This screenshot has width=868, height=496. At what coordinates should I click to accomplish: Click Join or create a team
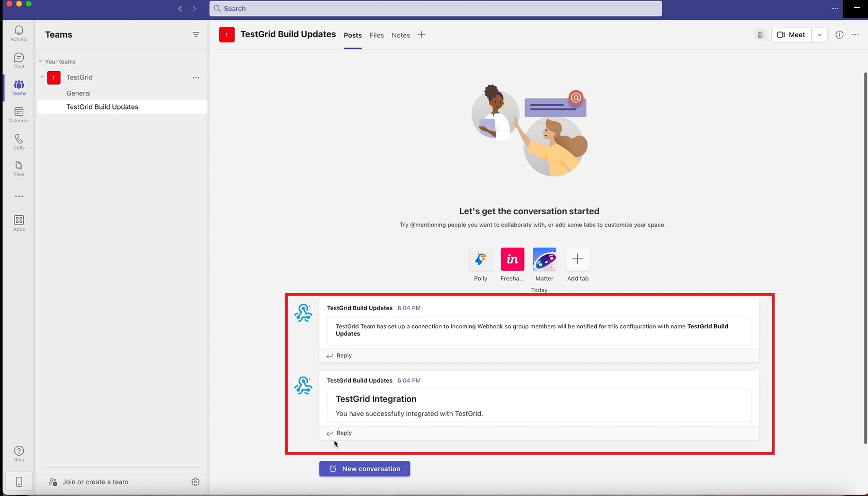click(88, 482)
